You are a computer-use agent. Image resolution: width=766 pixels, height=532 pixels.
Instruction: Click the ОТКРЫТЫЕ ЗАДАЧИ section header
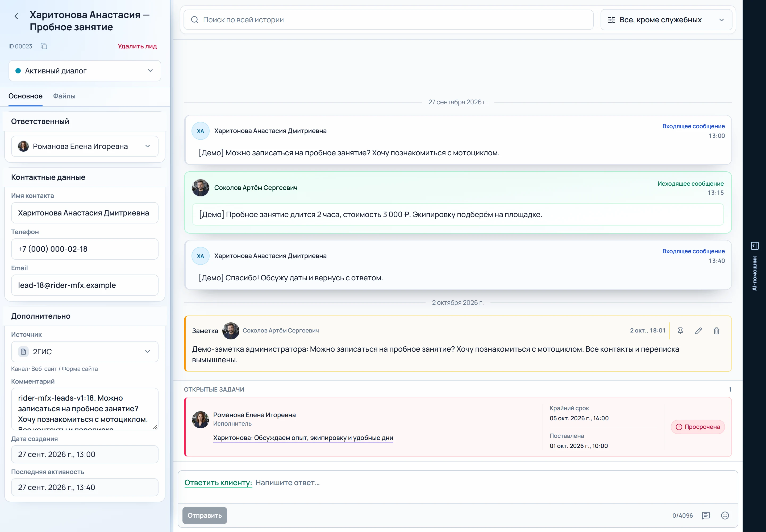click(214, 389)
